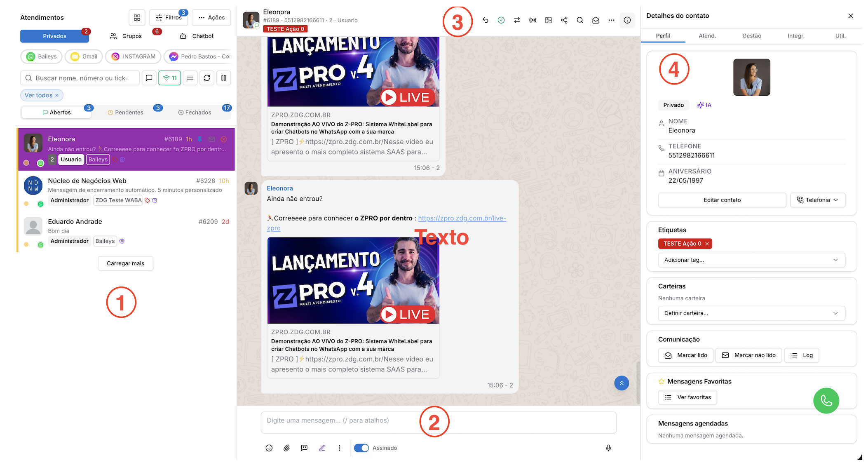Click the Editar contato button
868x465 pixels.
722,200
